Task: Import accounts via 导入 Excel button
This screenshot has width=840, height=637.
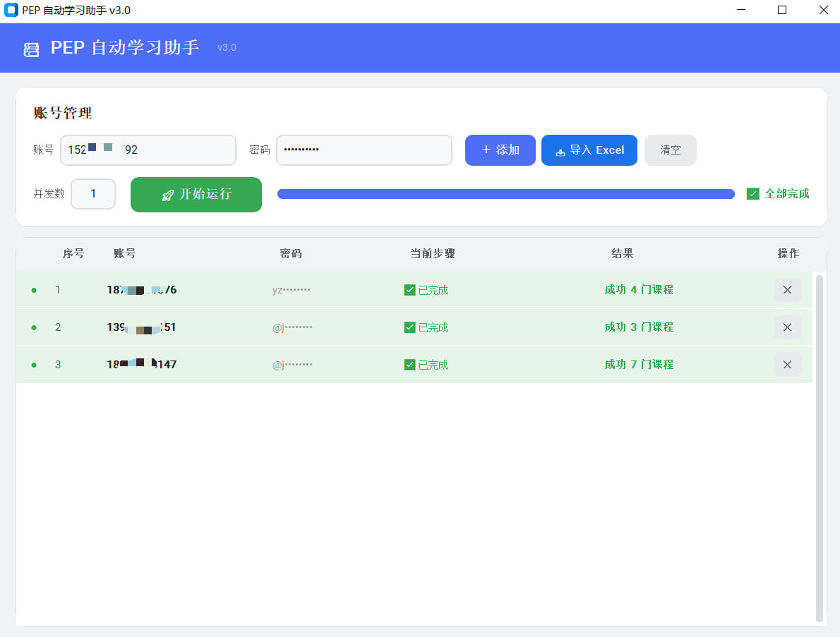Action: 589,150
